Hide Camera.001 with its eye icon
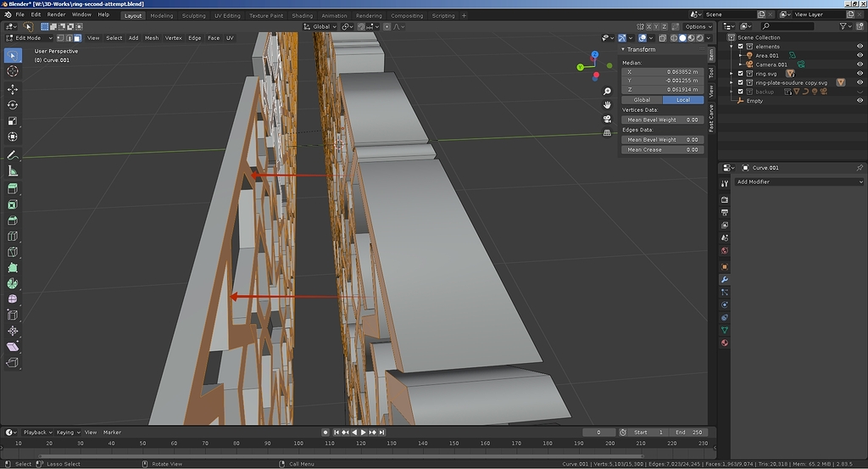 pyautogui.click(x=860, y=64)
